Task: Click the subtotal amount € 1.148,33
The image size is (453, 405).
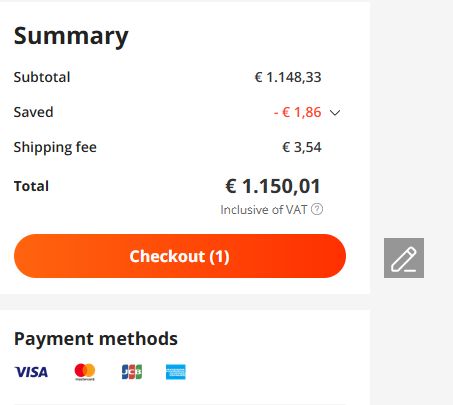Action: [288, 77]
